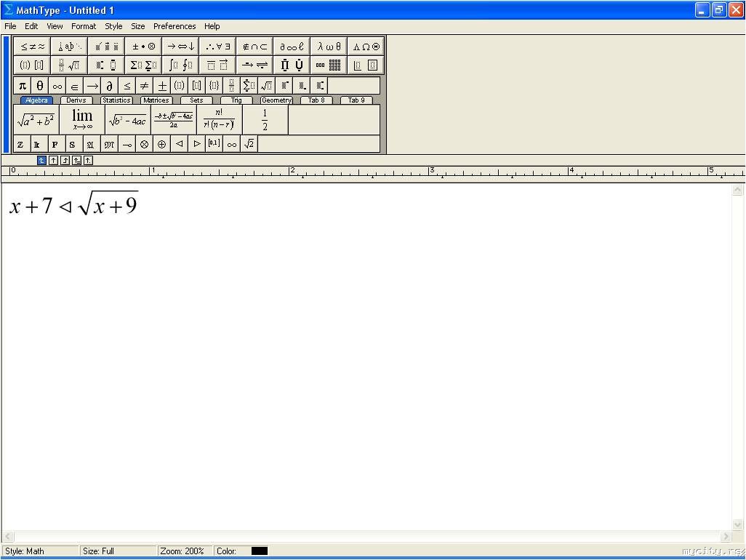This screenshot has width=746, height=560.
Task: Insert right-pointing triangle symbol
Action: pyautogui.click(x=197, y=144)
